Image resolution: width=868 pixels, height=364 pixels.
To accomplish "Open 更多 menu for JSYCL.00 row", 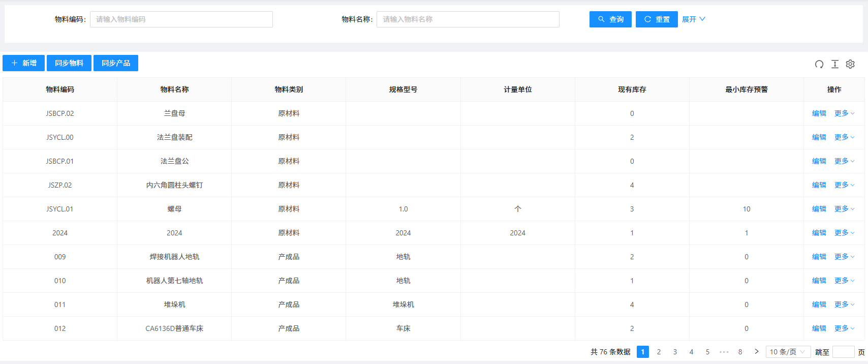I will pos(845,137).
